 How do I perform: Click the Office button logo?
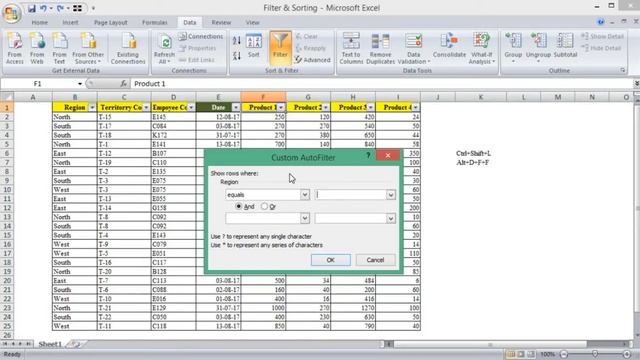pos(11,13)
